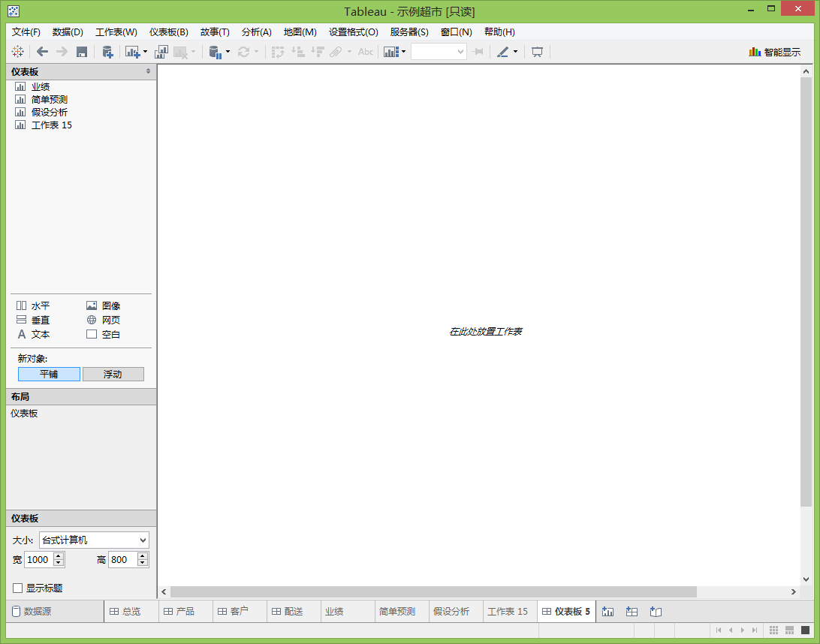Switch to the sheet sorter grid view icon
This screenshot has width=820, height=644.
point(774,630)
